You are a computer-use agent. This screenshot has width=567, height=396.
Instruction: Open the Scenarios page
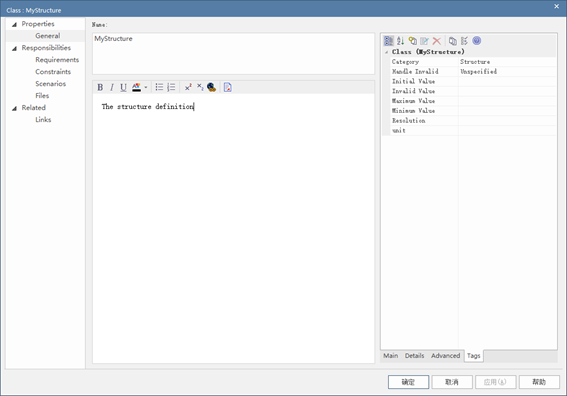point(51,84)
